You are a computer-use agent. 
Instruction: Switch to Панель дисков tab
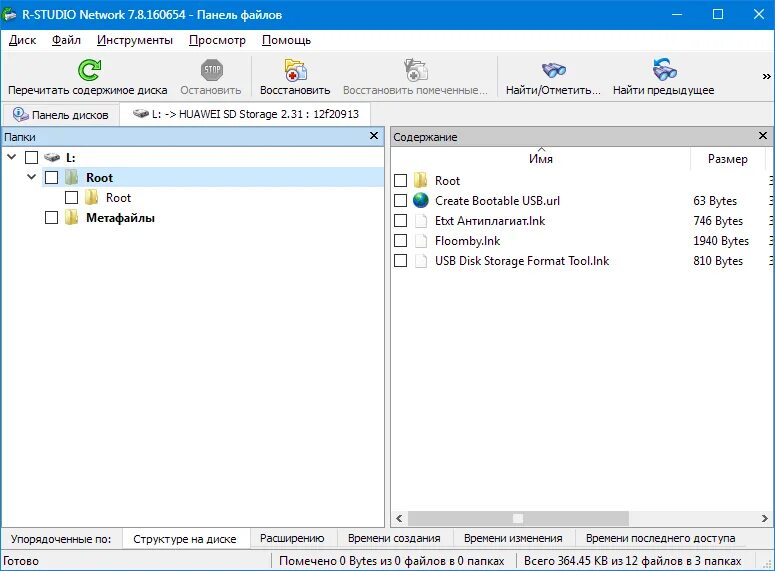coord(61,115)
